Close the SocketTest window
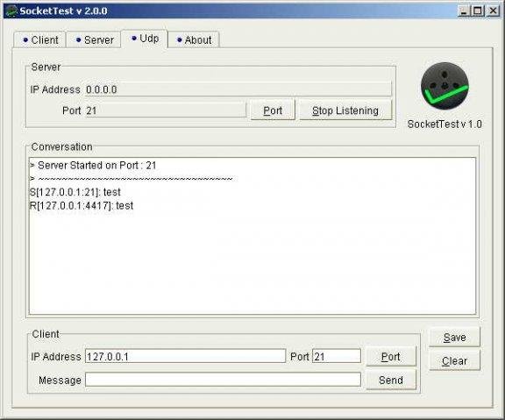The width and height of the screenshot is (505, 420). [x=493, y=11]
